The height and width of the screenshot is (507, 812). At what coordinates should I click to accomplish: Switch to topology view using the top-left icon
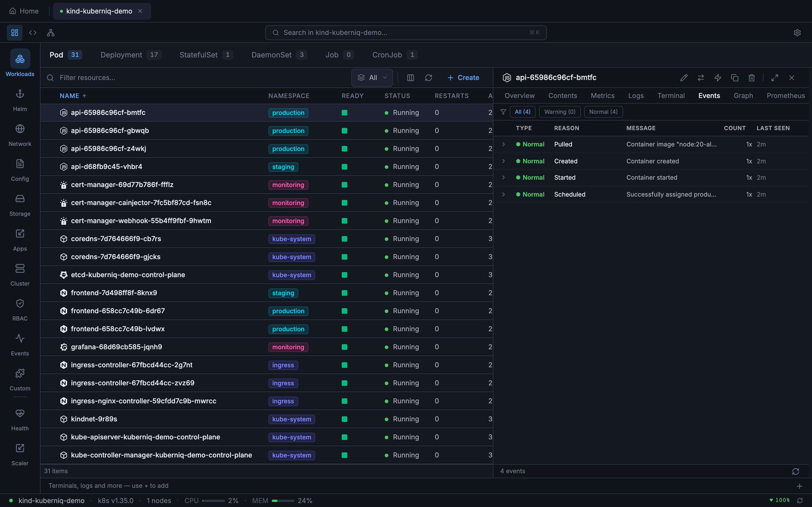click(x=51, y=32)
